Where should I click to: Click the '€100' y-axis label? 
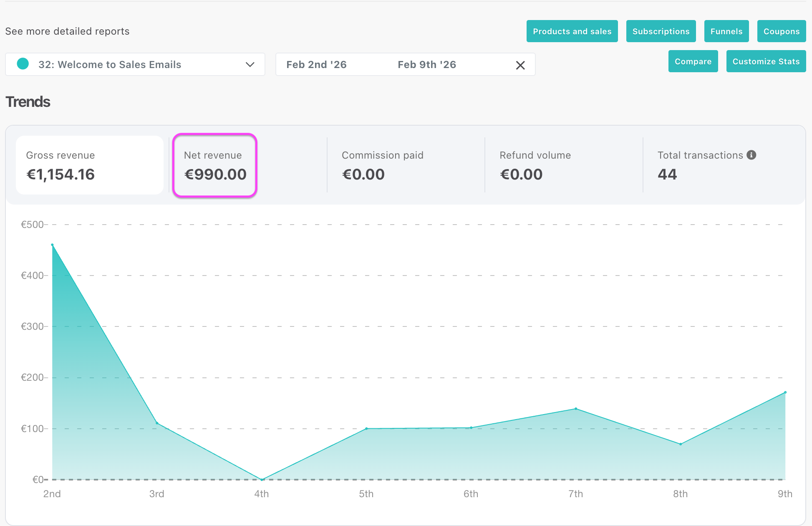32,429
